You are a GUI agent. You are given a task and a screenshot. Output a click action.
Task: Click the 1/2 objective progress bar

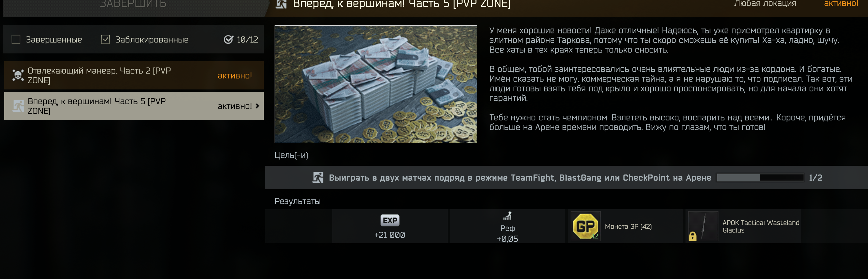[x=760, y=178]
